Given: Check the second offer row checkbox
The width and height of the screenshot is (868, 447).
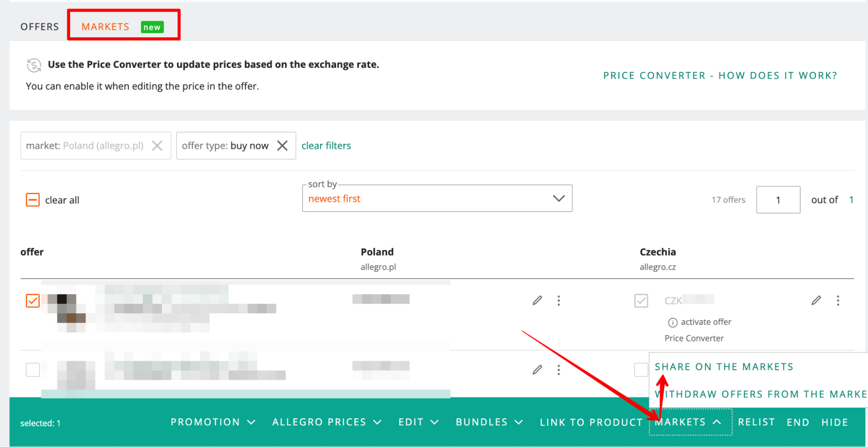Looking at the screenshot, I should [x=33, y=370].
